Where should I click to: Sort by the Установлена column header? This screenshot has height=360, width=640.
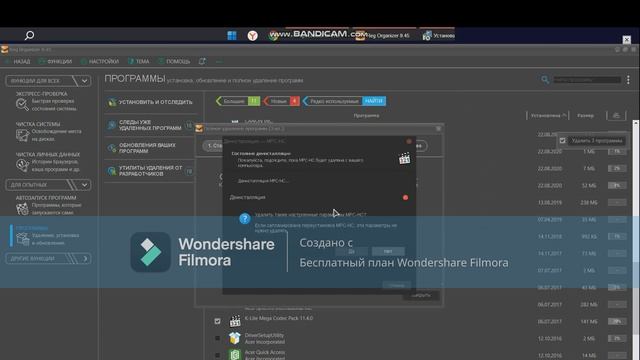pos(548,116)
